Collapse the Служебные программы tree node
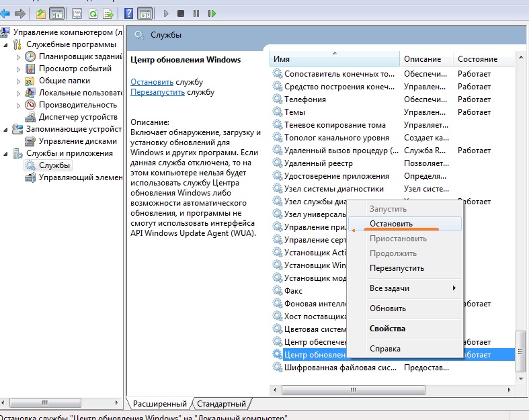 pos(5,44)
